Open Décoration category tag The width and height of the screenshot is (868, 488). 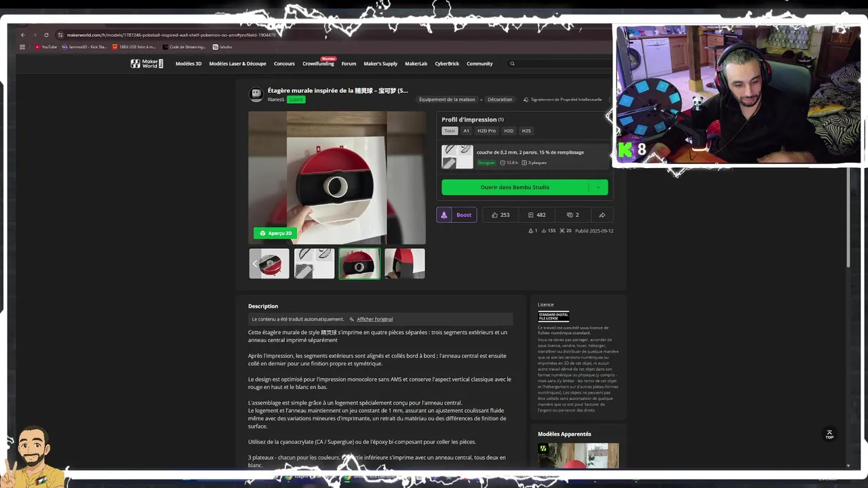click(x=500, y=100)
